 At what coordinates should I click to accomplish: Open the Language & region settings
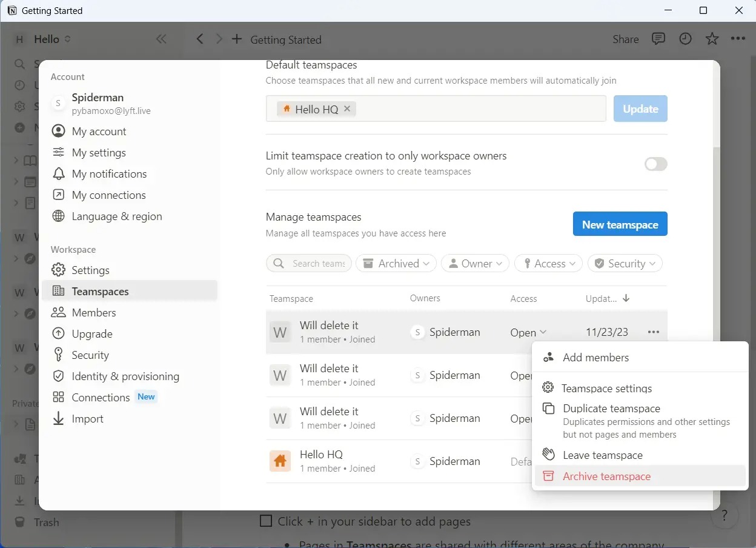tap(117, 216)
